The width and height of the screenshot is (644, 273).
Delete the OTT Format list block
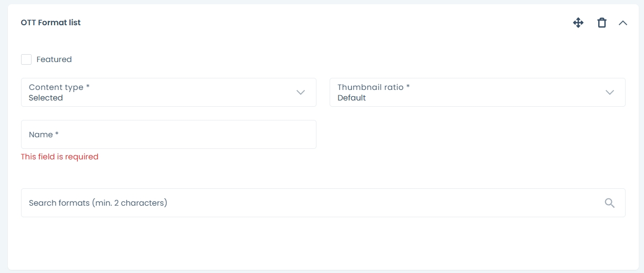point(602,23)
